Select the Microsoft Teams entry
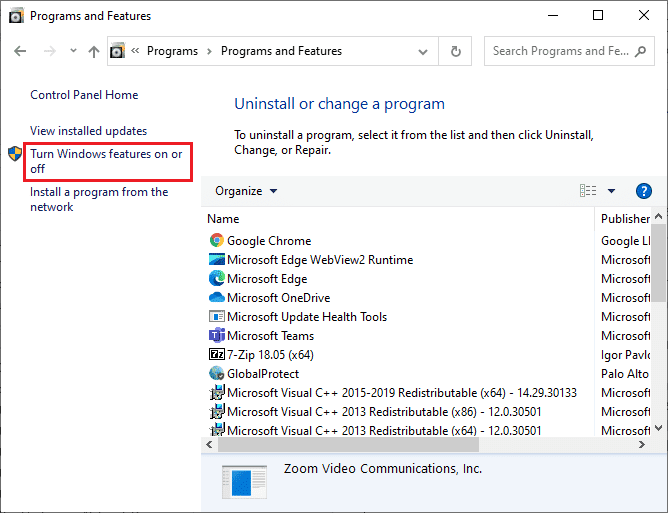Image resolution: width=668 pixels, height=513 pixels. pos(270,335)
